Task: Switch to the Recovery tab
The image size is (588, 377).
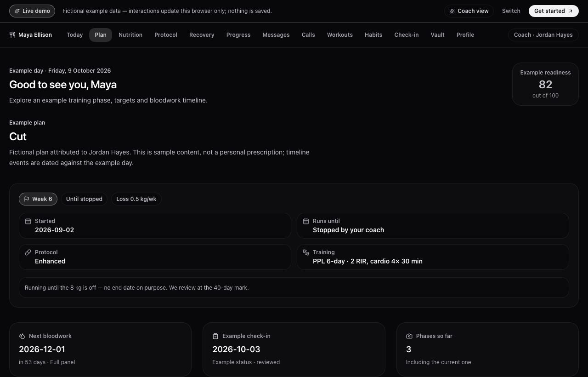Action: (202, 35)
